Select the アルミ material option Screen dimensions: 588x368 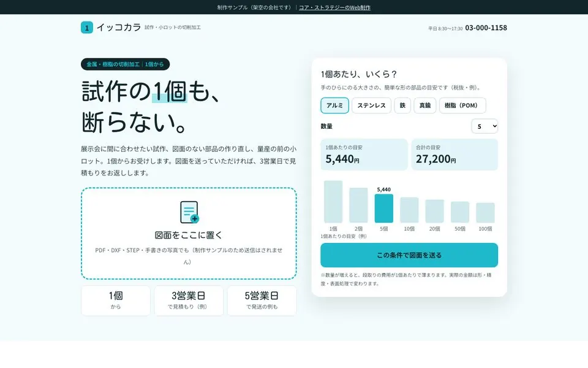[334, 105]
